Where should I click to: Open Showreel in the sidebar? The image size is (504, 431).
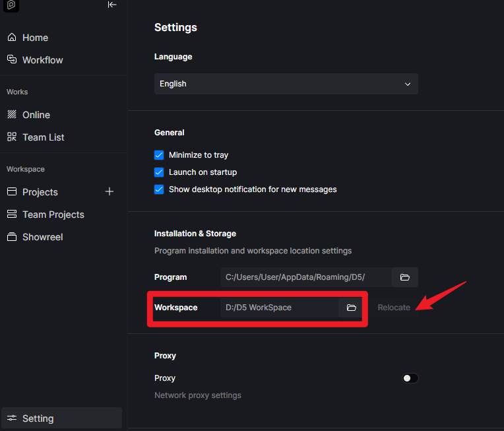click(x=42, y=237)
